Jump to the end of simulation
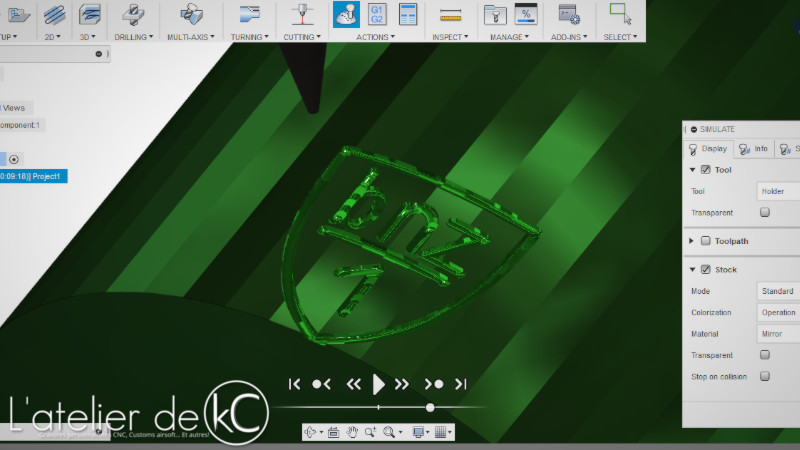800x450 pixels. coord(461,383)
